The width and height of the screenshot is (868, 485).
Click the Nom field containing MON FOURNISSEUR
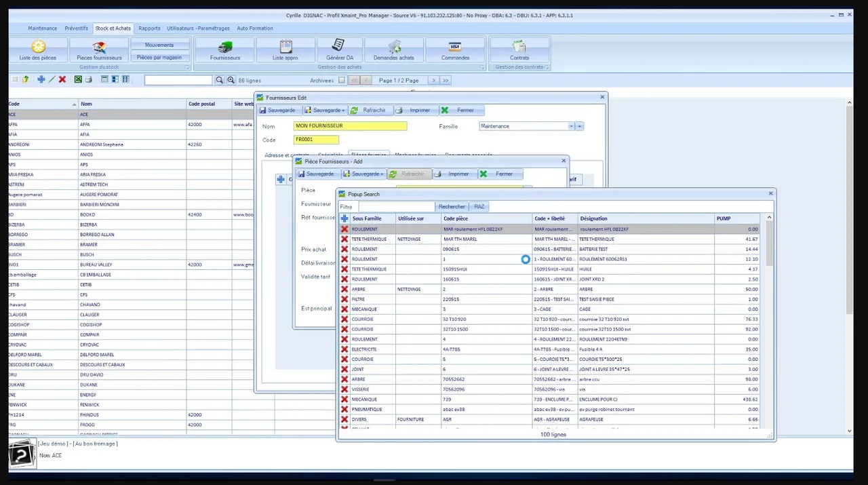tap(351, 126)
